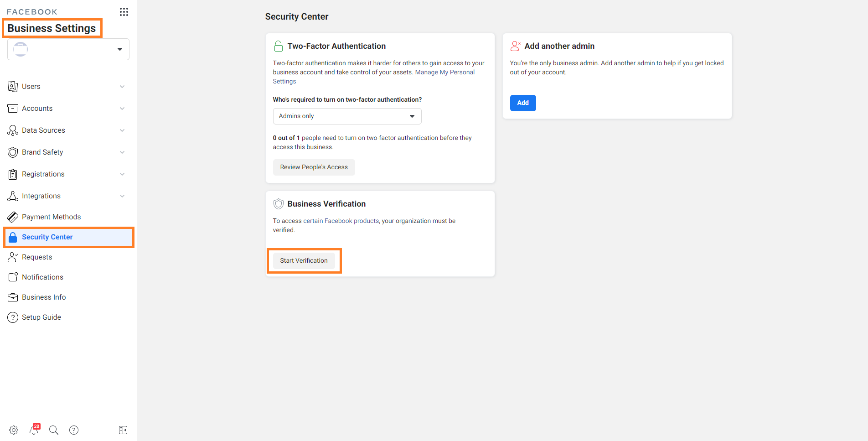Click the settings gear icon in bottom bar

click(14, 430)
